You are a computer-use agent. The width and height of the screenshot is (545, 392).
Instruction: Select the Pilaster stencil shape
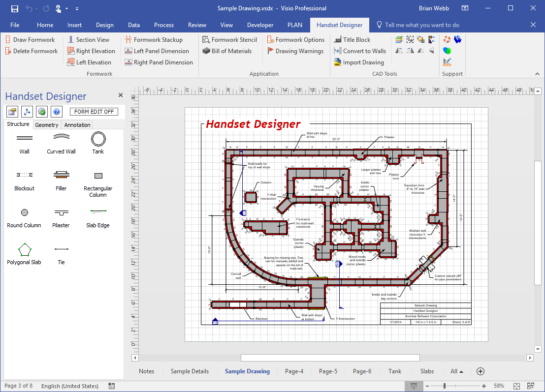point(61,219)
